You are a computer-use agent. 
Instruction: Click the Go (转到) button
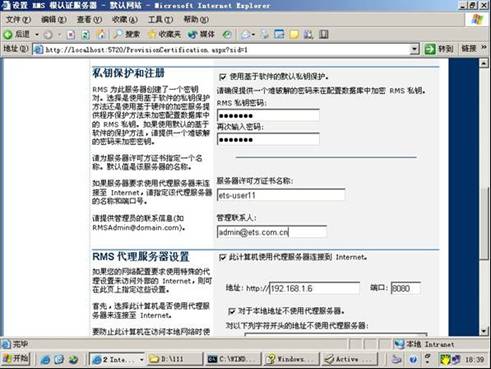439,49
